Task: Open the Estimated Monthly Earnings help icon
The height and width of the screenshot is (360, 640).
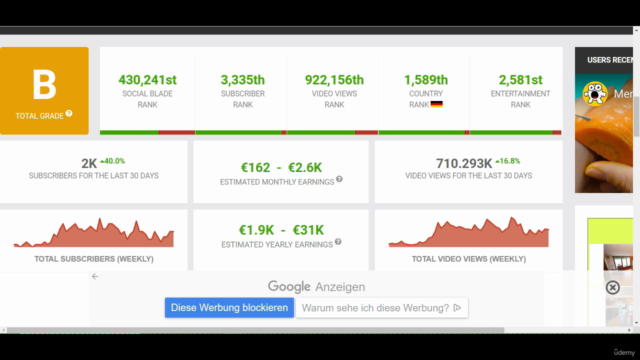Action: point(339,179)
